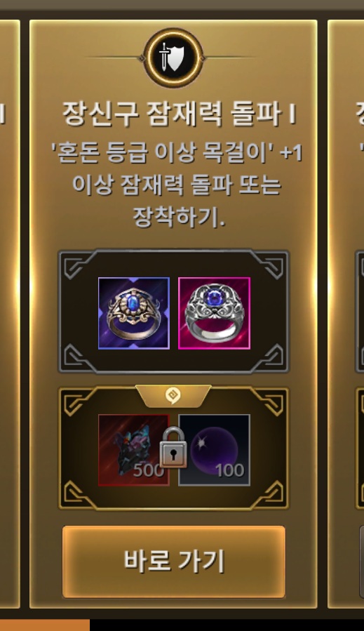Open the 장신구 잠재력 돌파 I title
The width and height of the screenshot is (364, 631).
(x=179, y=114)
